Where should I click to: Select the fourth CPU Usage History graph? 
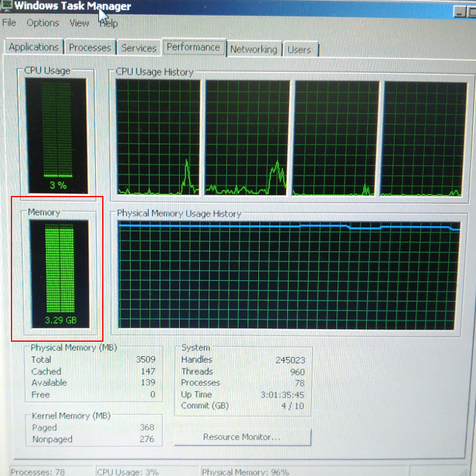coord(425,139)
